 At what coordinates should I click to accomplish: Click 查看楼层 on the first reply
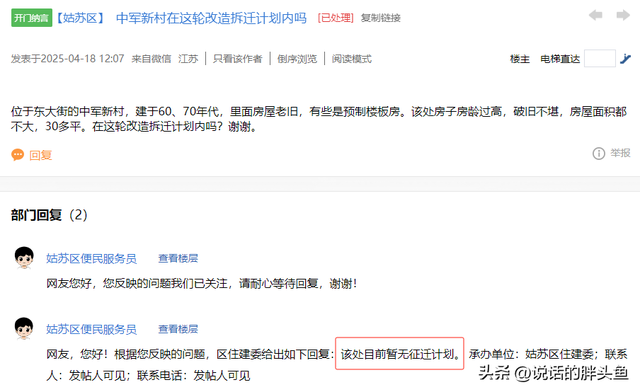click(178, 258)
